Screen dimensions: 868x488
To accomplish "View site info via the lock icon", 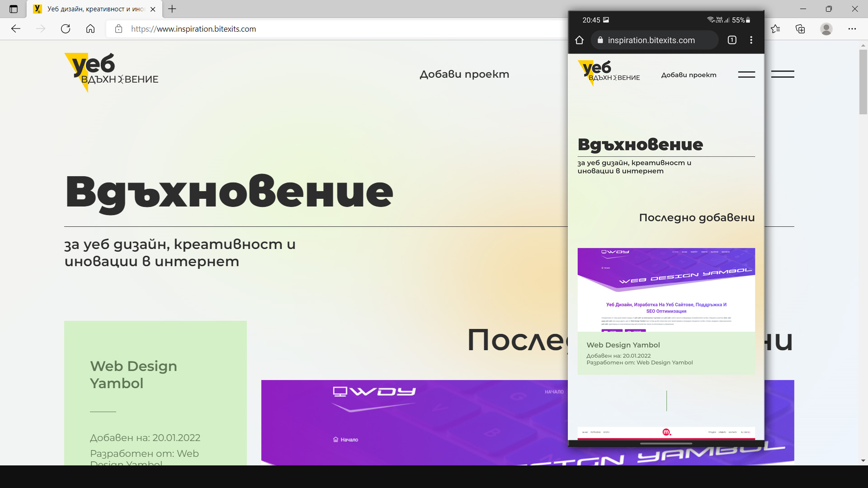I will pos(118,29).
